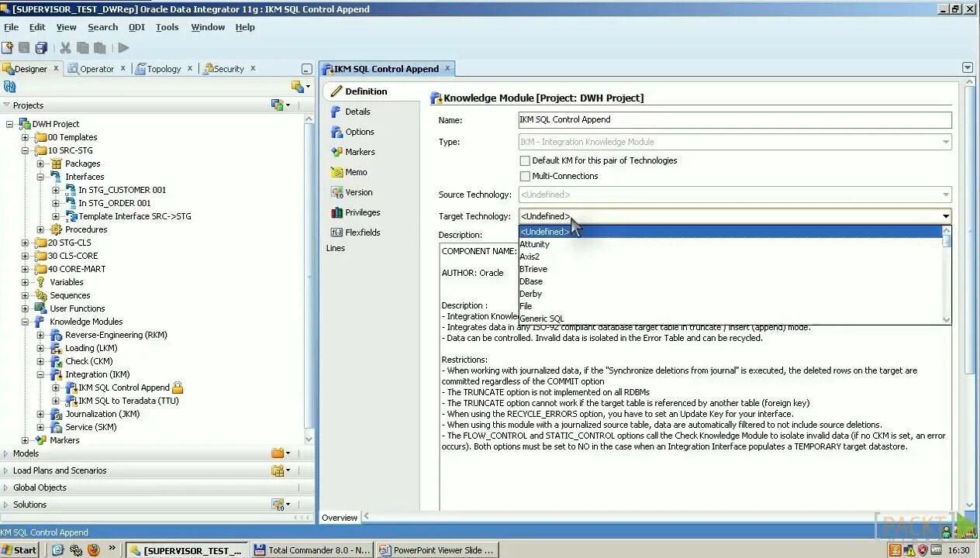Click the Packages node icon in tree
Viewport: 980px width, 558px height.
tap(56, 164)
